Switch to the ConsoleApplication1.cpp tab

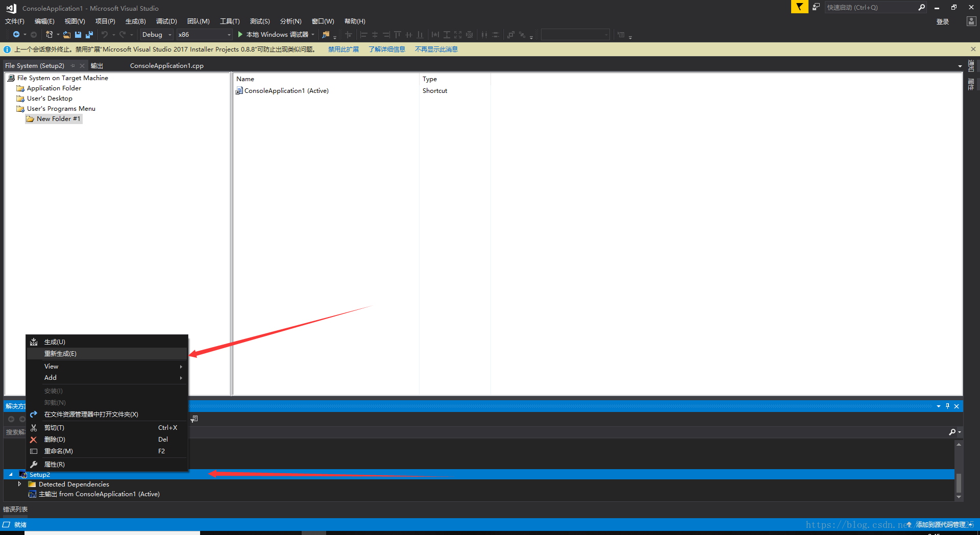pyautogui.click(x=167, y=66)
